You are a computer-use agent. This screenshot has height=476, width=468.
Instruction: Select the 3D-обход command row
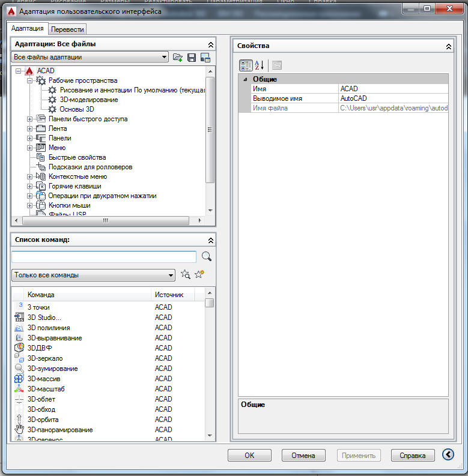[109, 409]
